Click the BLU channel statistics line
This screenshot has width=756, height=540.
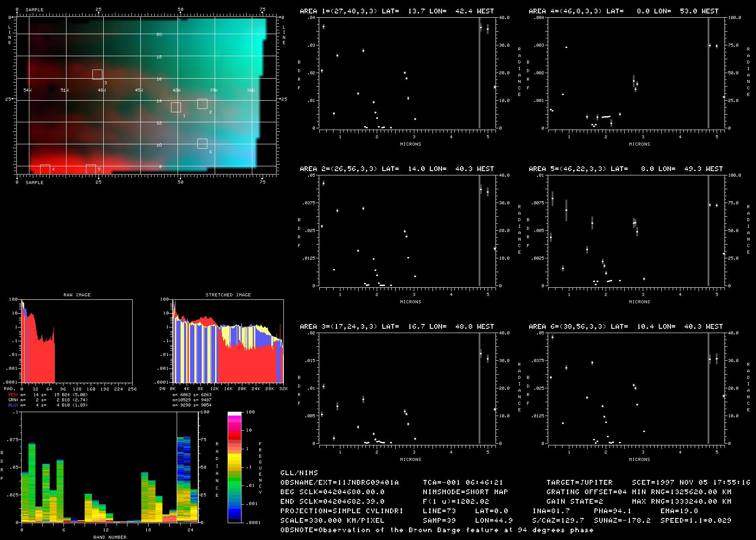click(x=48, y=405)
